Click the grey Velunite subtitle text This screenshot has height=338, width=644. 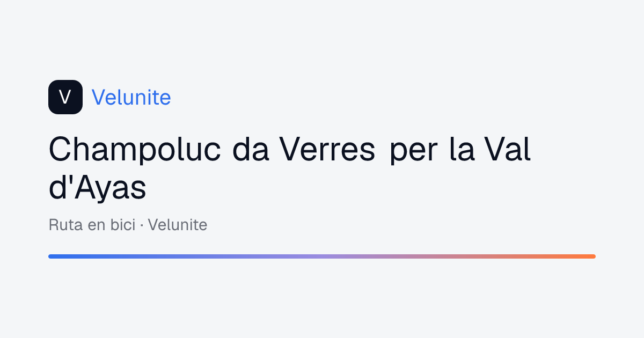pyautogui.click(x=178, y=225)
